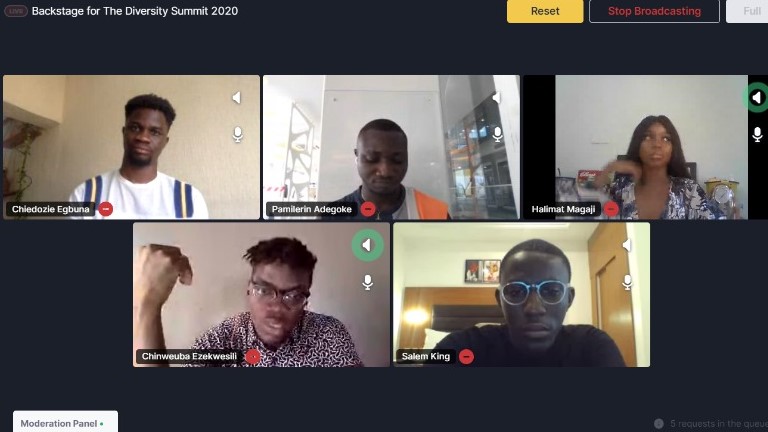Screen dimensions: 768x432
Task: Select Salem King's video thumbnail
Action: (x=522, y=294)
